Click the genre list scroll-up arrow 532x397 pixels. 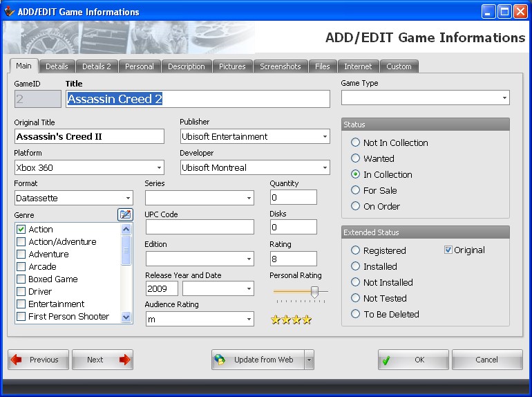[126, 230]
